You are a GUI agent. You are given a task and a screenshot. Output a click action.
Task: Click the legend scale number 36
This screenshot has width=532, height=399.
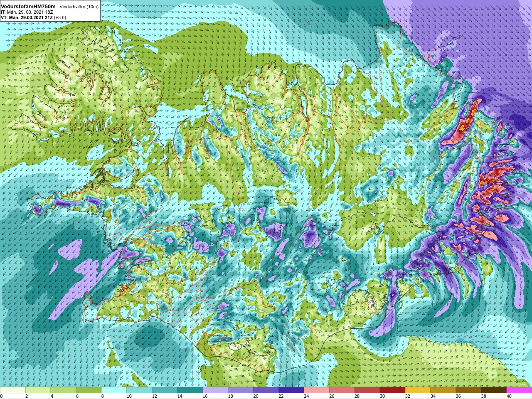458,396
